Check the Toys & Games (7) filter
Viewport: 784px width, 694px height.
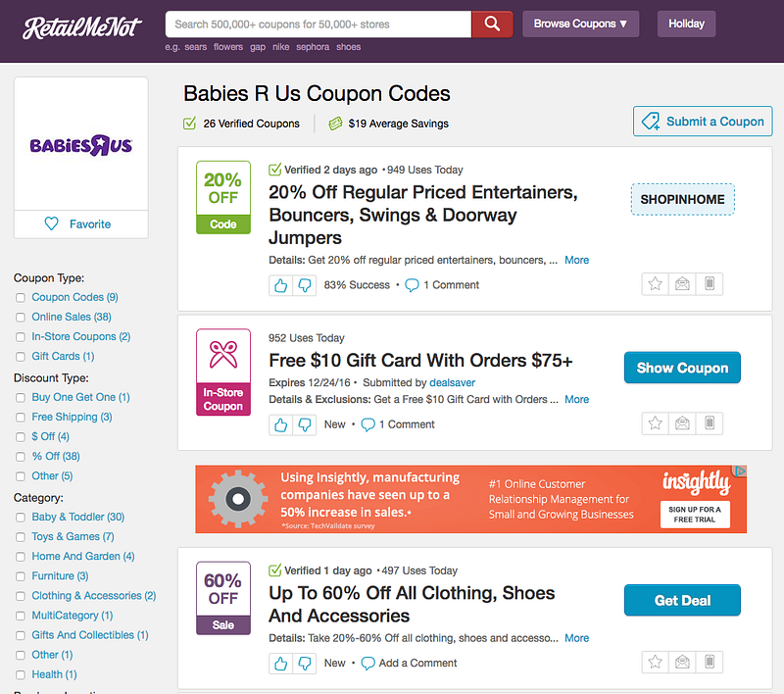click(x=21, y=537)
